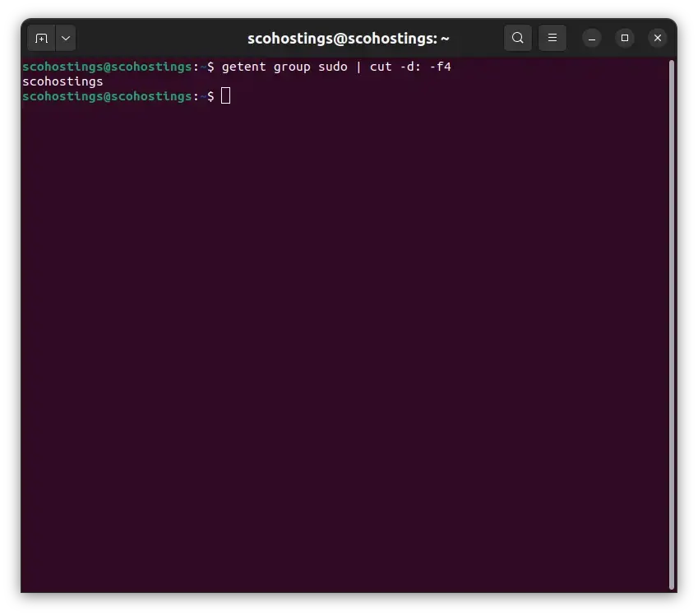Screen dimensions: 698x616
Task: Click the title "scohostings@scohostings: ~"
Action: 348,39
